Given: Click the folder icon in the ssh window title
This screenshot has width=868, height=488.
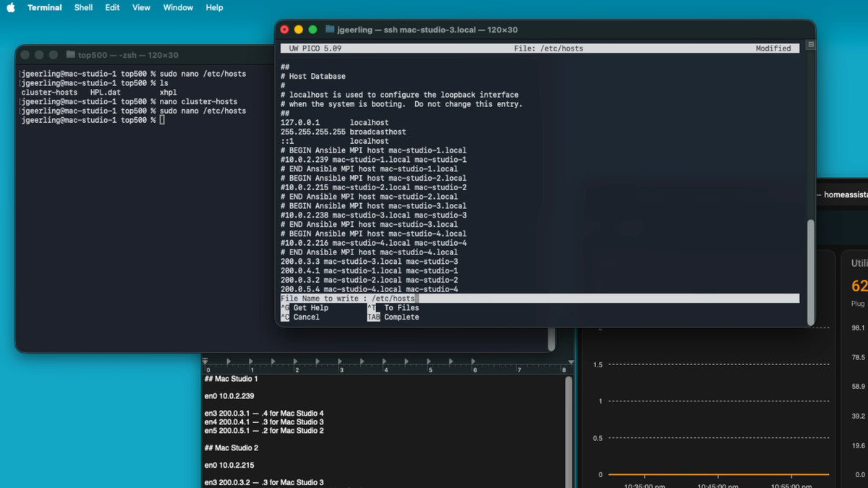Looking at the screenshot, I should (330, 30).
